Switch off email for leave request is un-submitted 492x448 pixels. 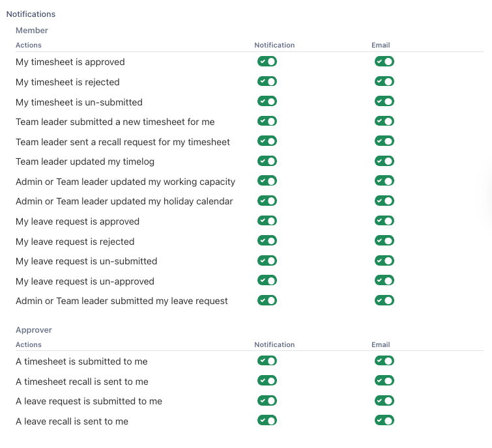coord(384,260)
